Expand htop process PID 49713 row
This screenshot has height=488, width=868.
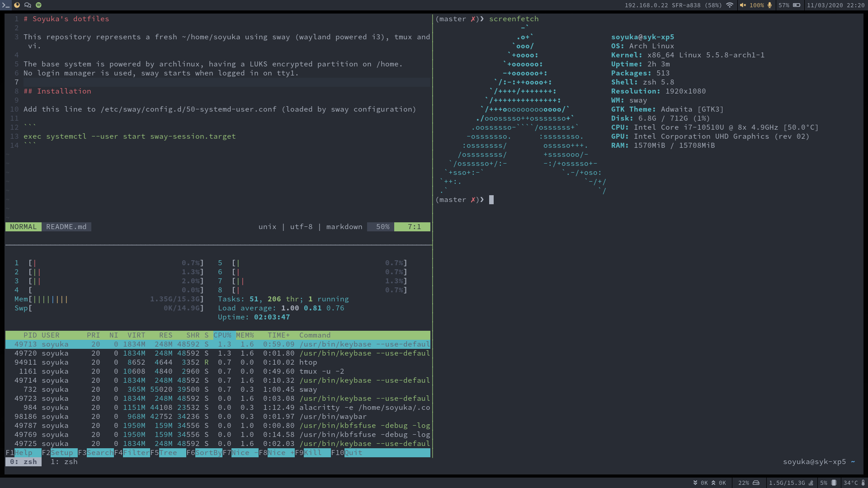pos(217,344)
